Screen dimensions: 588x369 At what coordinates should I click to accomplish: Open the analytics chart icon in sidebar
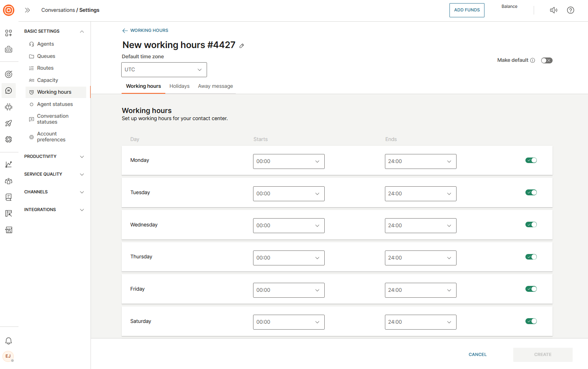click(8, 165)
